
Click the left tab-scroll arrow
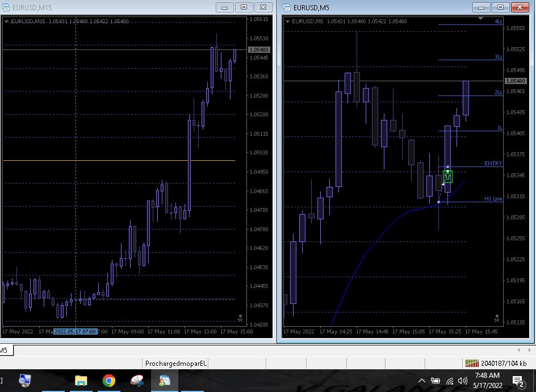pyautogui.click(x=518, y=350)
